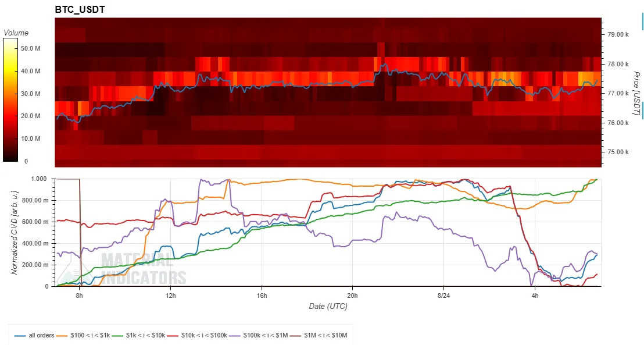Toggle the '$100k < i < $1M' legend entry
Viewport: 644px width, 345px height.
[x=258, y=335]
